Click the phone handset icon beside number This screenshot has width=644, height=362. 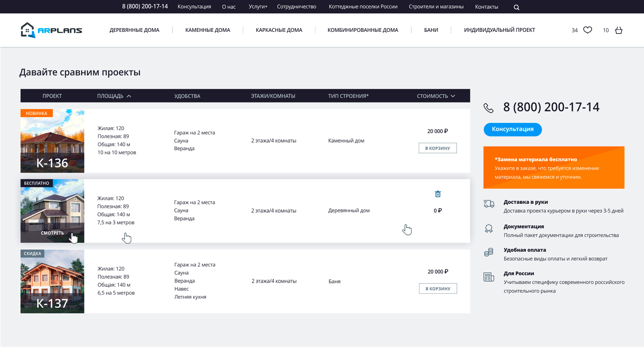point(488,108)
